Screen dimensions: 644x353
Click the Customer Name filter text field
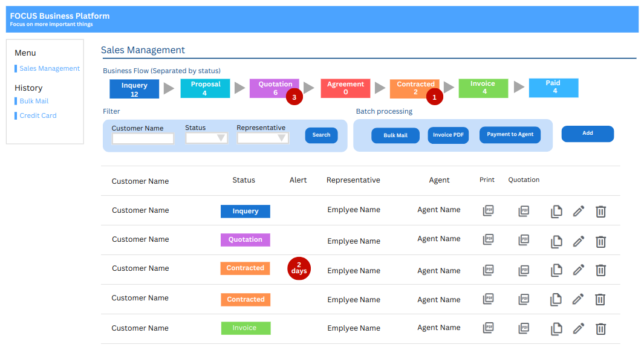(143, 138)
